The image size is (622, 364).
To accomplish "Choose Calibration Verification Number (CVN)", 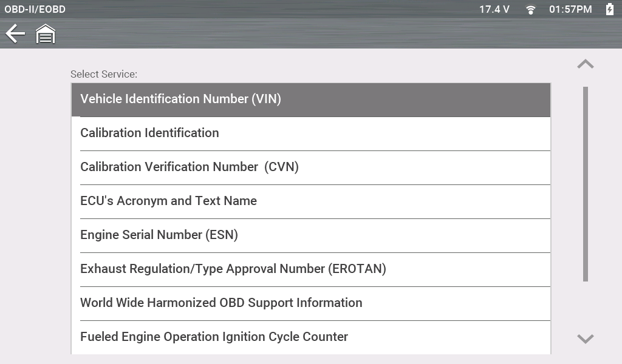I will [310, 167].
